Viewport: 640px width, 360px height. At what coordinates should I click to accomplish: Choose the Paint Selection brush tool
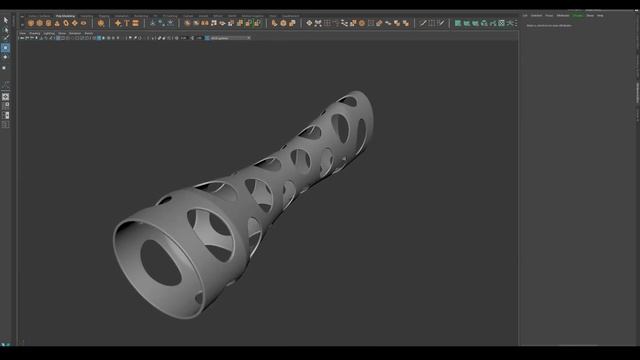tap(6, 38)
